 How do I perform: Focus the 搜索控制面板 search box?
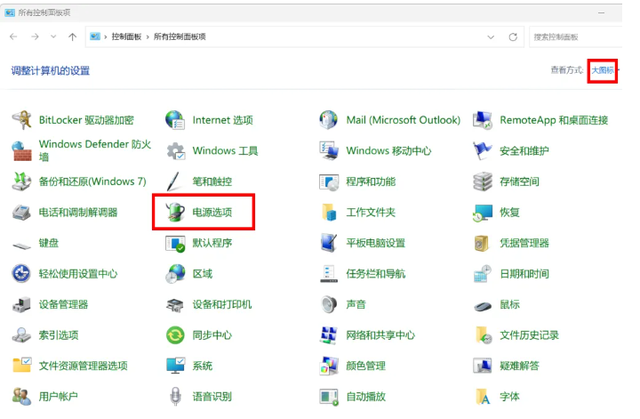click(576, 37)
